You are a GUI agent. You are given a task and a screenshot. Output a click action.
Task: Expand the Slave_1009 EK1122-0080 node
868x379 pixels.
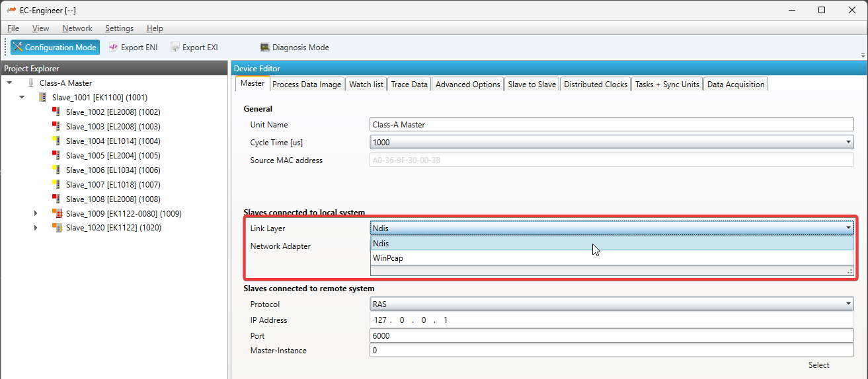point(36,213)
